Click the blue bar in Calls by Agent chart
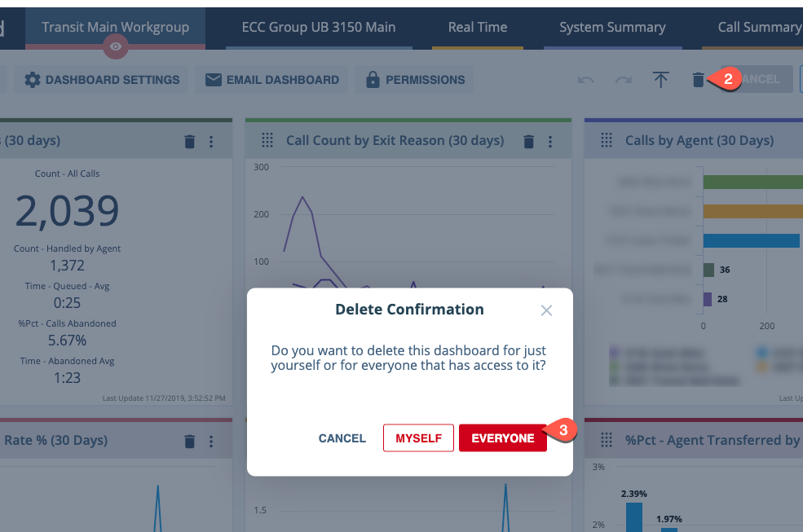This screenshot has width=803, height=532. (752, 240)
